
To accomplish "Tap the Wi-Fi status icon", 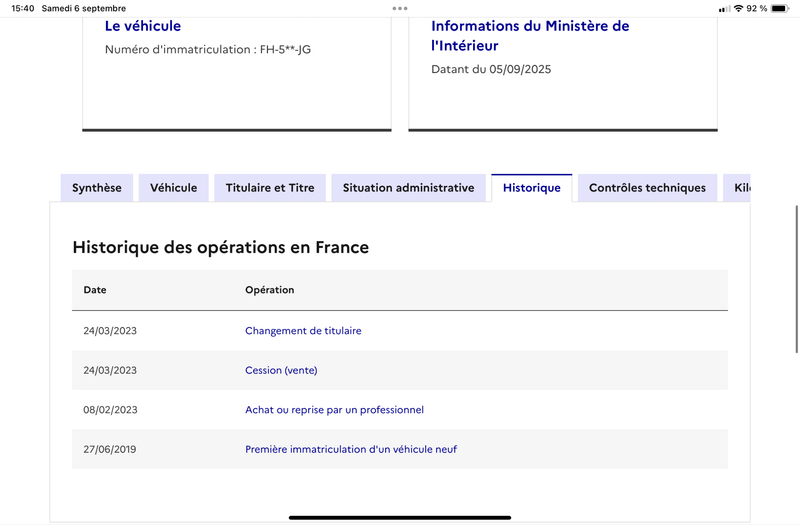I will [x=738, y=8].
